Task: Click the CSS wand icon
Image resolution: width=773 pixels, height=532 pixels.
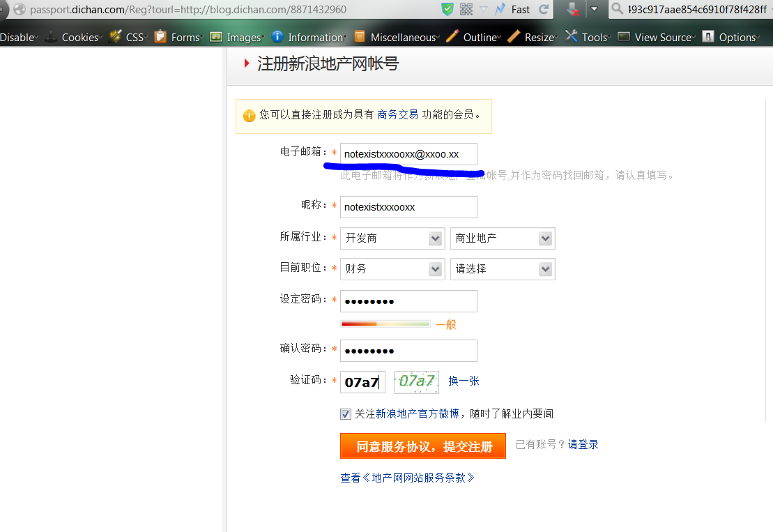Action: [x=115, y=36]
